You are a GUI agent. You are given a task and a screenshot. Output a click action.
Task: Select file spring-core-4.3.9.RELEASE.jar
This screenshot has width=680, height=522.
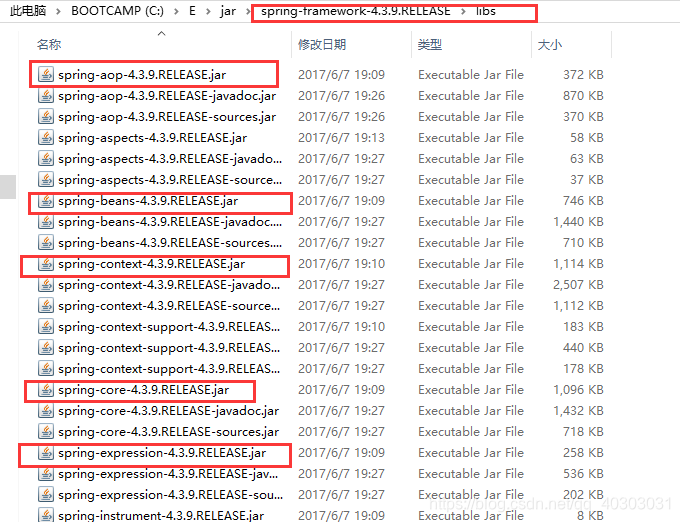click(144, 390)
